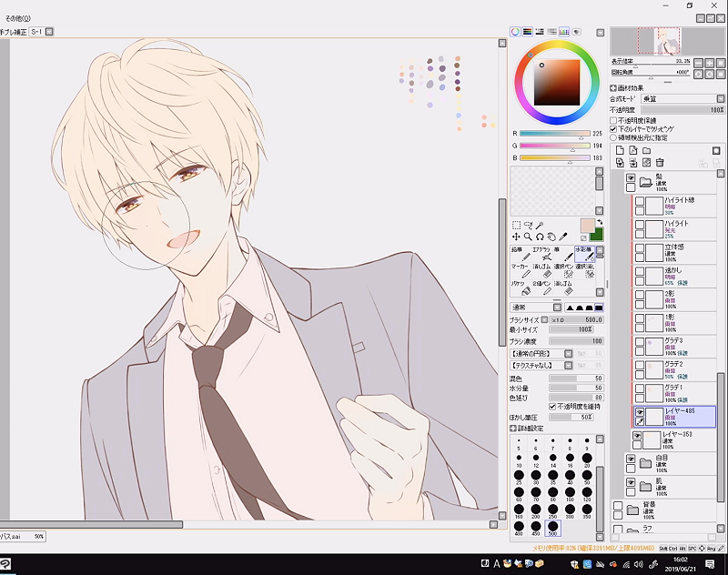728x575 pixels.
Task: Delete the selected layer with trash icon
Action: pyautogui.click(x=660, y=163)
